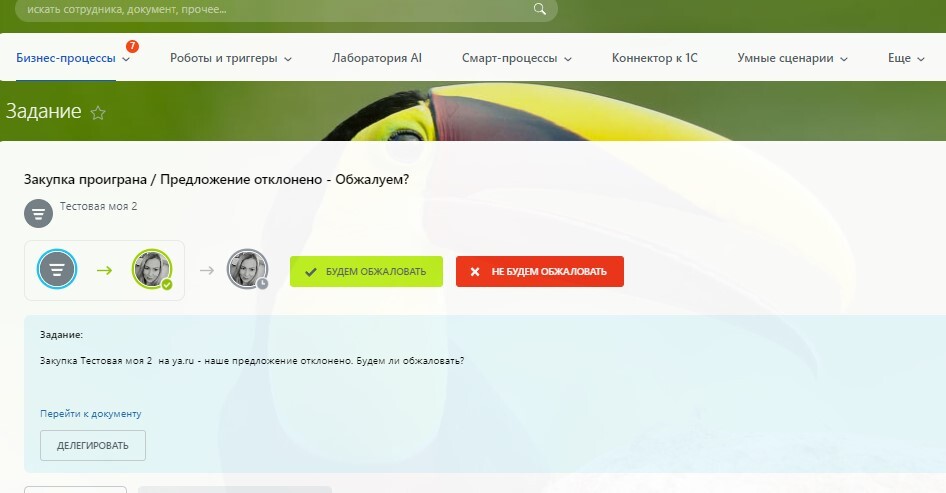Click the red counter badge showing 7
This screenshot has width=946, height=493.
coord(132,46)
